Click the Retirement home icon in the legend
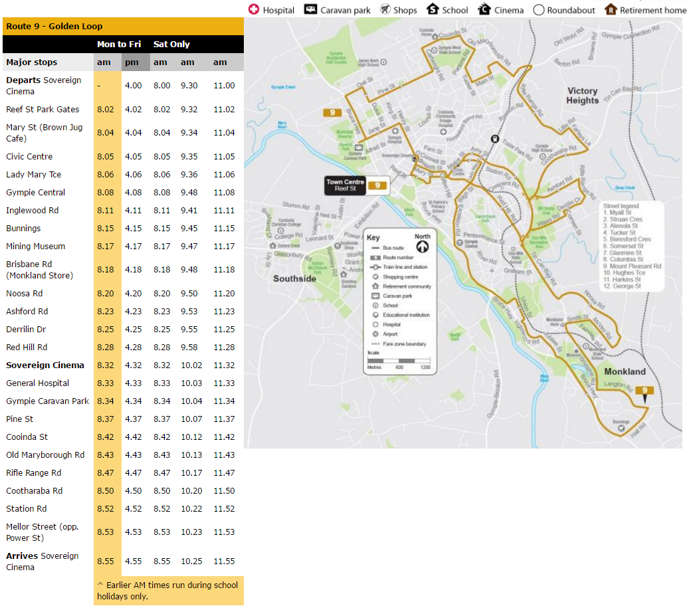The image size is (693, 616). pyautogui.click(x=611, y=9)
